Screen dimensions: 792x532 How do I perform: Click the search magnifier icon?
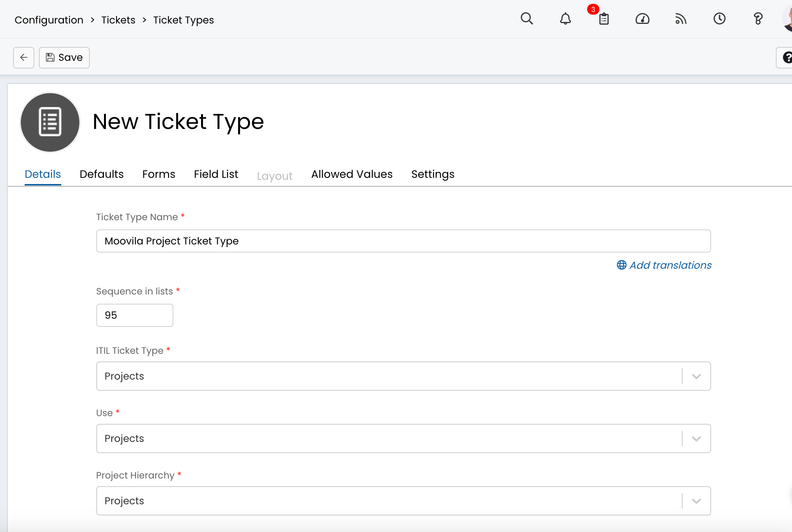pyautogui.click(x=527, y=18)
